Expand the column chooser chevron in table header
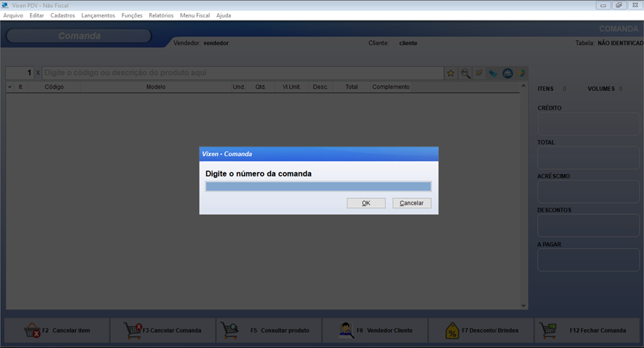Image resolution: width=644 pixels, height=348 pixels. pyautogui.click(x=10, y=87)
